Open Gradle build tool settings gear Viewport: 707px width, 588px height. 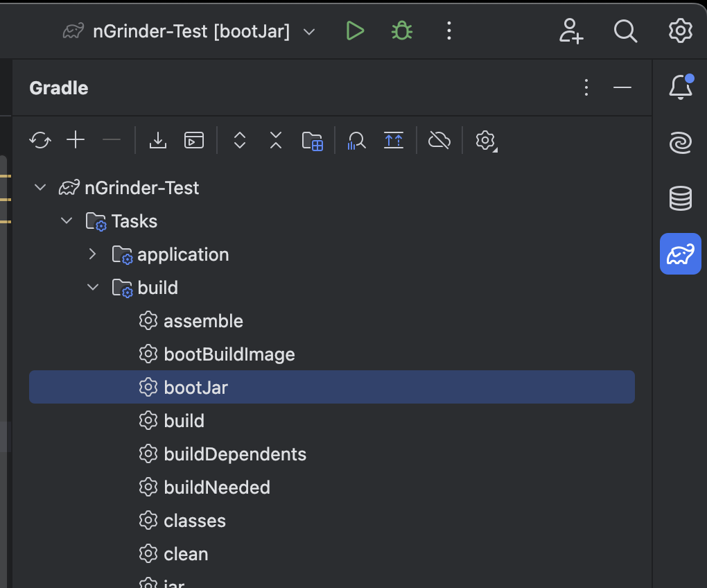coord(486,141)
